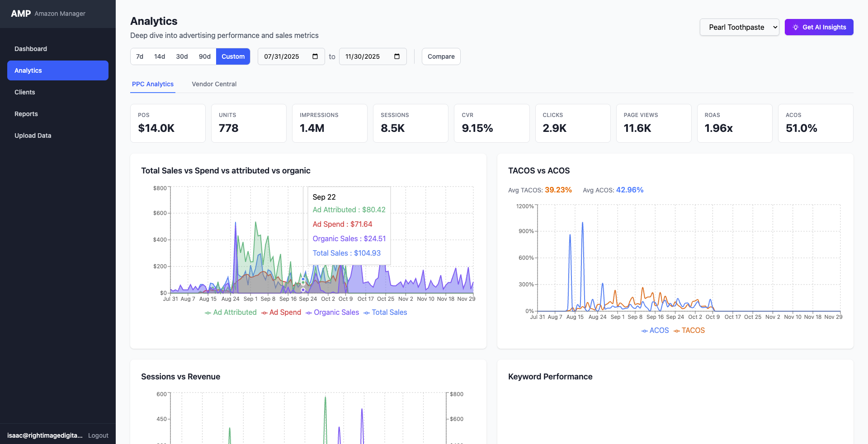Select the 90d date range
This screenshot has width=868, height=444.
pyautogui.click(x=205, y=56)
